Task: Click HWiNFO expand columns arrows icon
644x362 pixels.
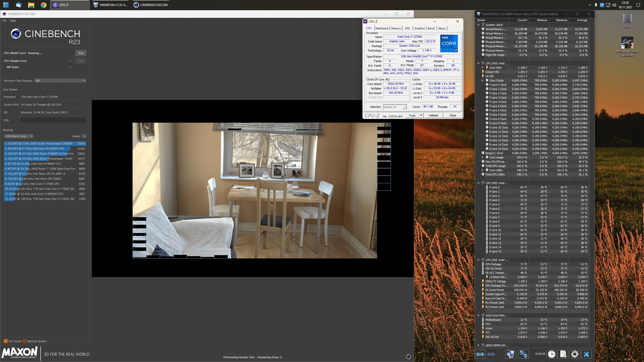Action: tap(480, 354)
